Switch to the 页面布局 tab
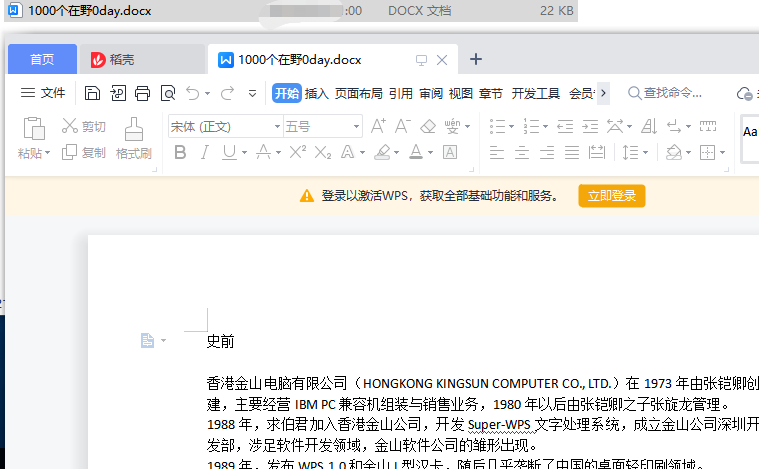This screenshot has width=759, height=469. click(359, 93)
